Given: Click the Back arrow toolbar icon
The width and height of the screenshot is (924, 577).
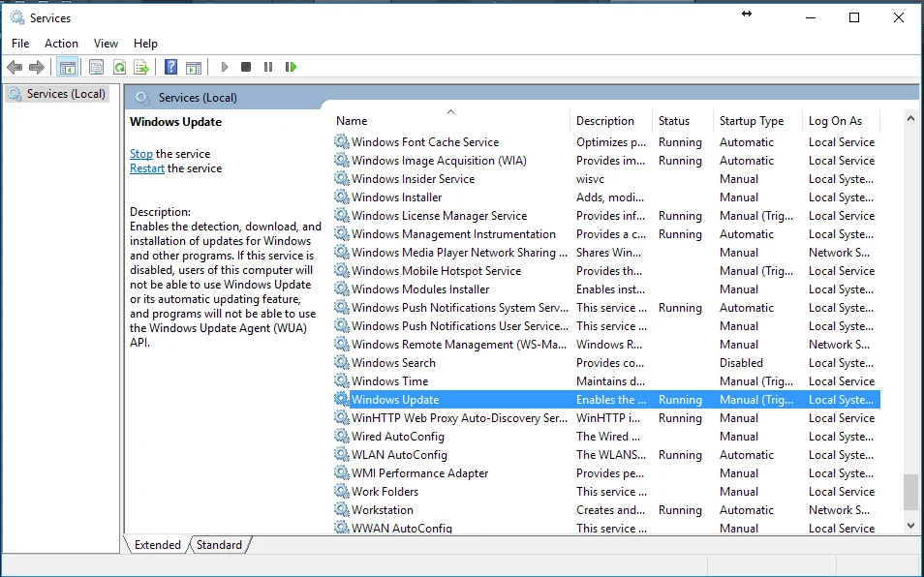Looking at the screenshot, I should click(15, 67).
